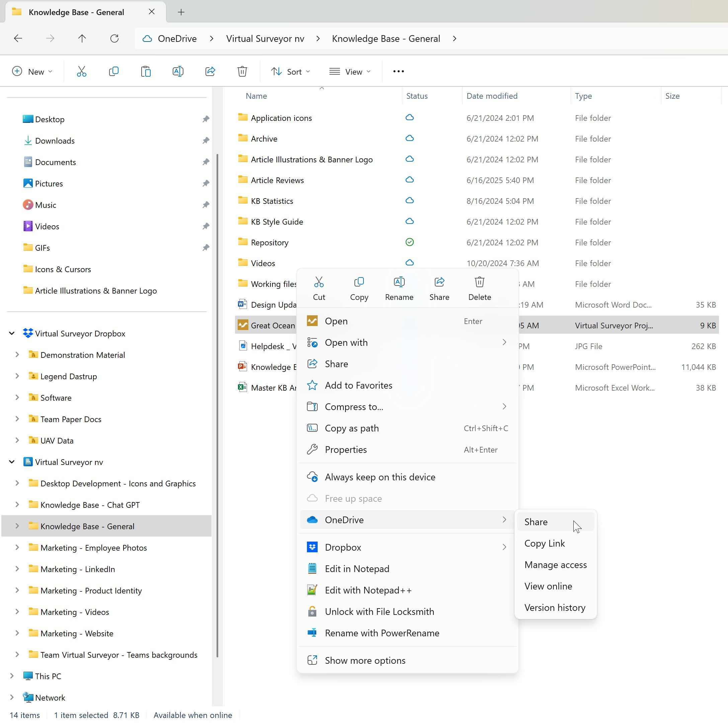This screenshot has height=723, width=728.
Task: Expand the This PC tree node
Action: [x=12, y=676]
